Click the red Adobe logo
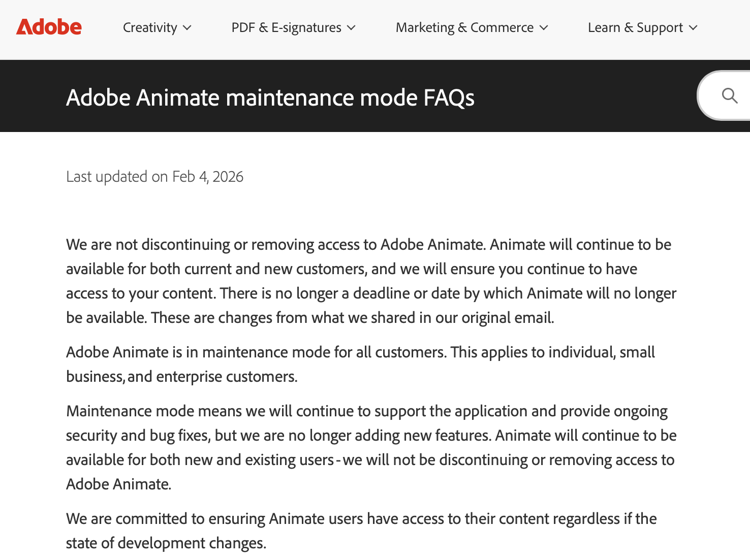 tap(49, 27)
